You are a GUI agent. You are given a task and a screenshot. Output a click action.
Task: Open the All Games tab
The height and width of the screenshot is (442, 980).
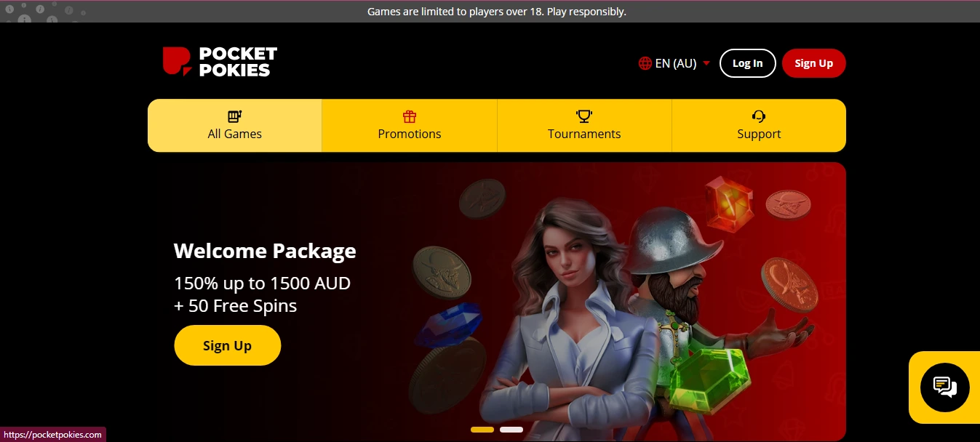(x=235, y=126)
